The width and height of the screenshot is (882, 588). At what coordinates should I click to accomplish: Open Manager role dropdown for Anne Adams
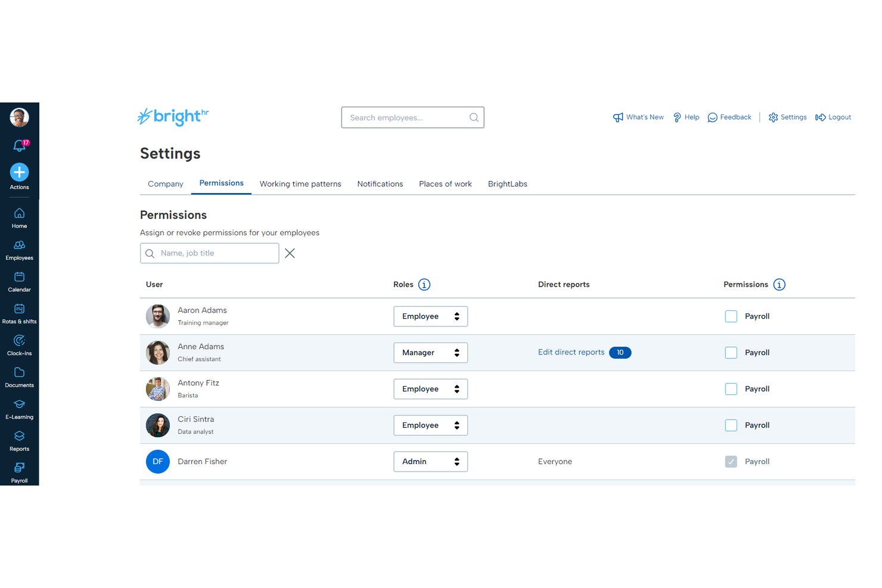coord(430,353)
